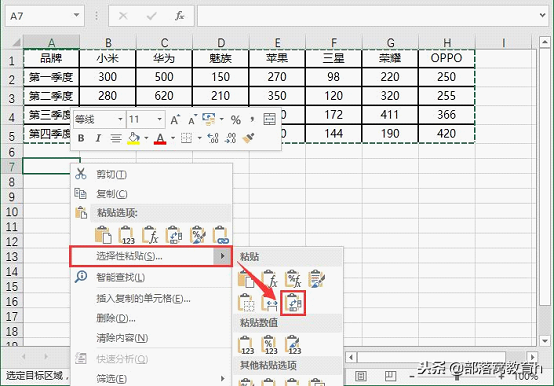Open the Name Box dropdown arrow
The width and height of the screenshot is (554, 386).
pyautogui.click(x=76, y=15)
